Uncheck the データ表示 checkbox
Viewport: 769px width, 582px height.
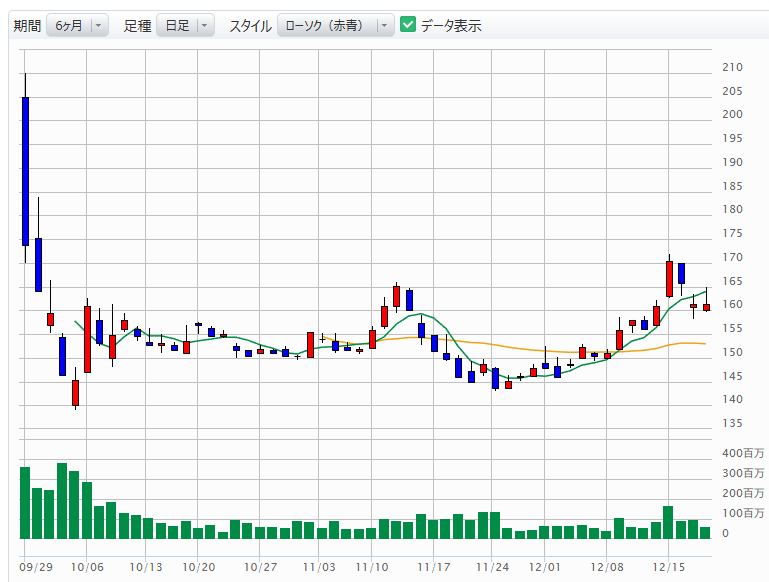coord(408,25)
